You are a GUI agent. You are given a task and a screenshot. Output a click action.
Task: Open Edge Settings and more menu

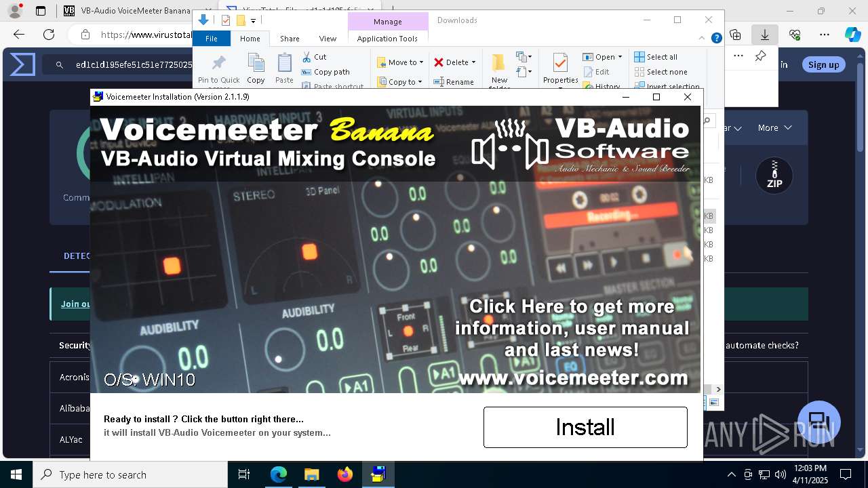click(825, 35)
